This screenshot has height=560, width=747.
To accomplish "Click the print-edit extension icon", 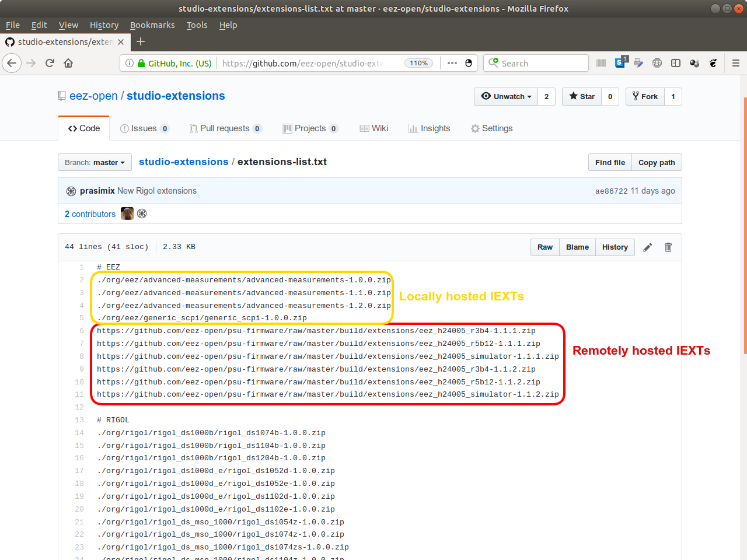I will pyautogui.click(x=638, y=63).
